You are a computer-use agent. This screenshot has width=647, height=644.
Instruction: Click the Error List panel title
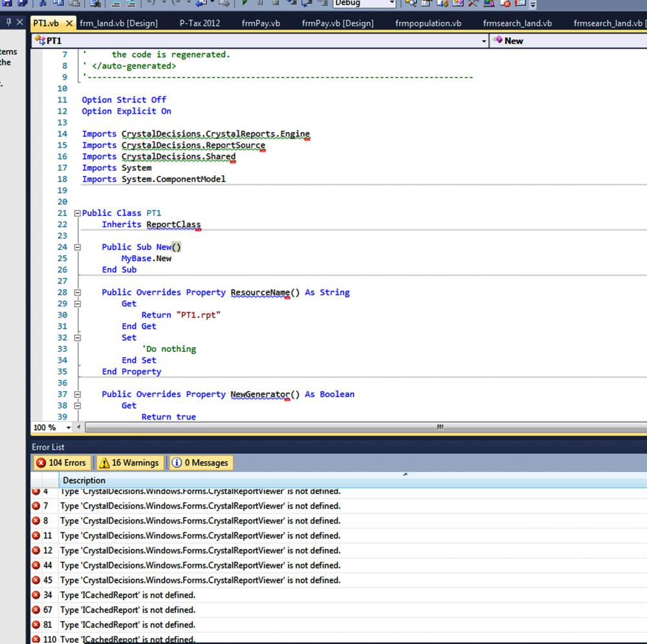coord(49,447)
